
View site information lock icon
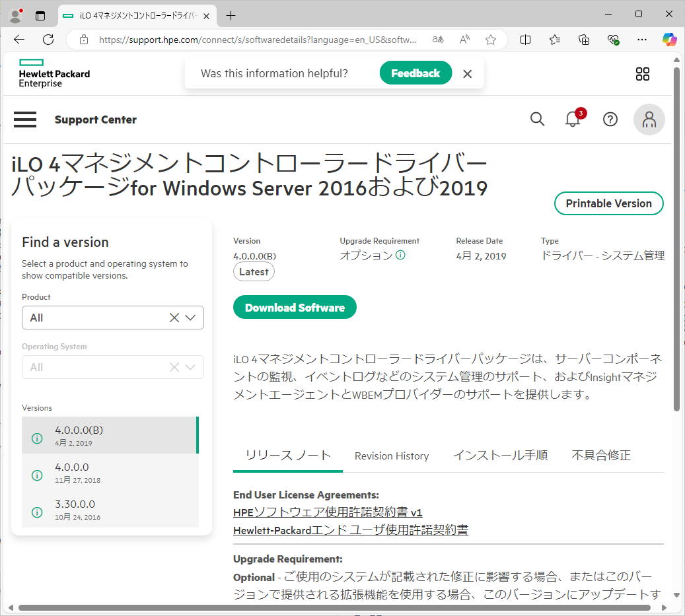[84, 40]
